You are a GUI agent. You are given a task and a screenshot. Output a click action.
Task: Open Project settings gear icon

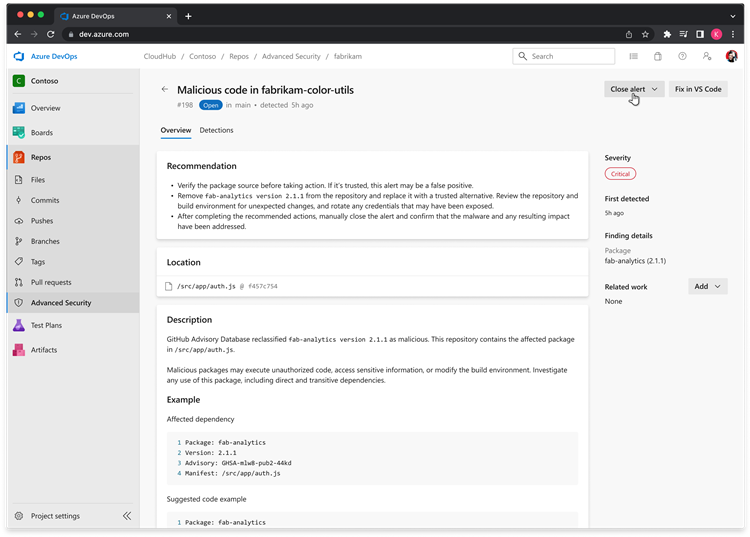[x=19, y=516]
